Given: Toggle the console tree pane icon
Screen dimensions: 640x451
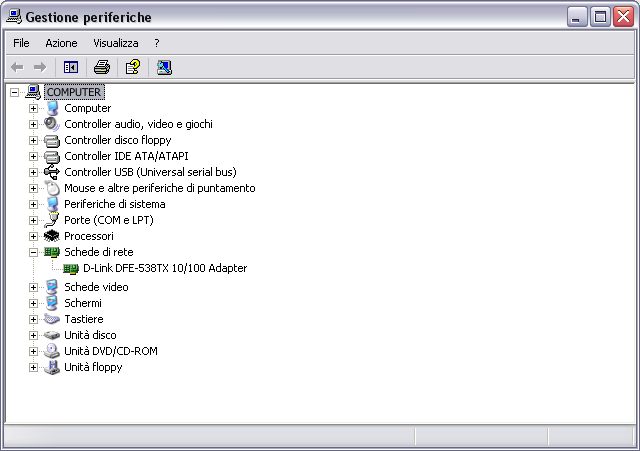Looking at the screenshot, I should 71,67.
